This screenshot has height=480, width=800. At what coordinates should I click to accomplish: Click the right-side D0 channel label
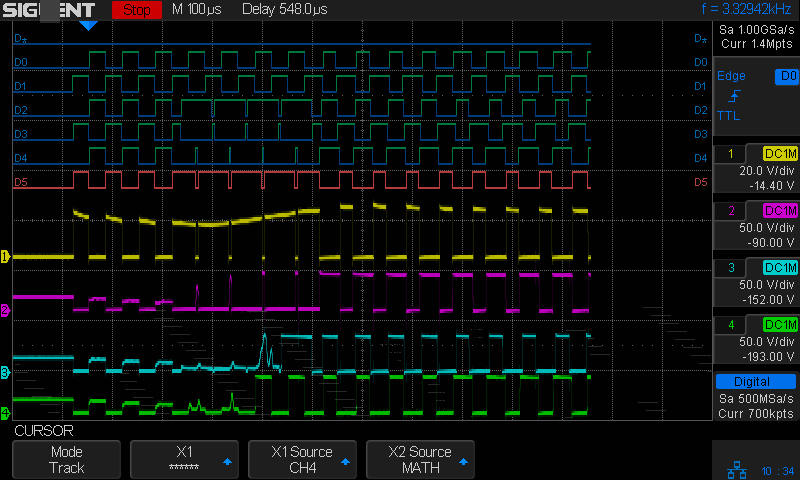tap(701, 62)
